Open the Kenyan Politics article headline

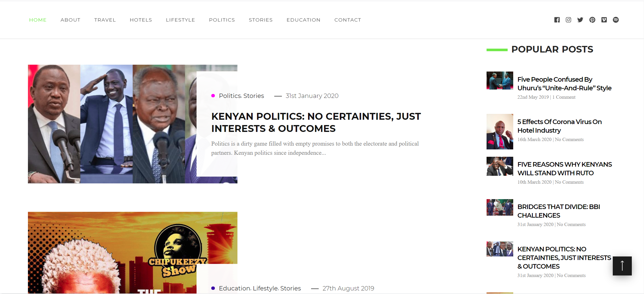click(x=316, y=122)
